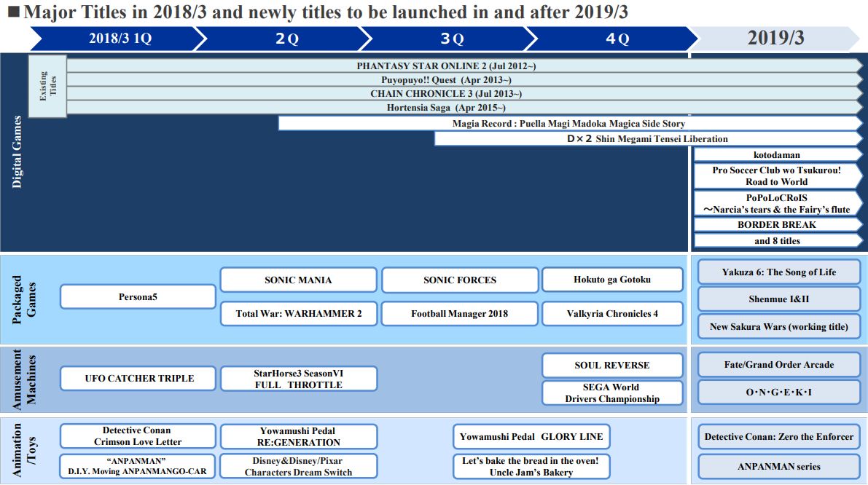Click the 4Q quarter header arrow
This screenshot has height=485, width=868.
tap(616, 39)
